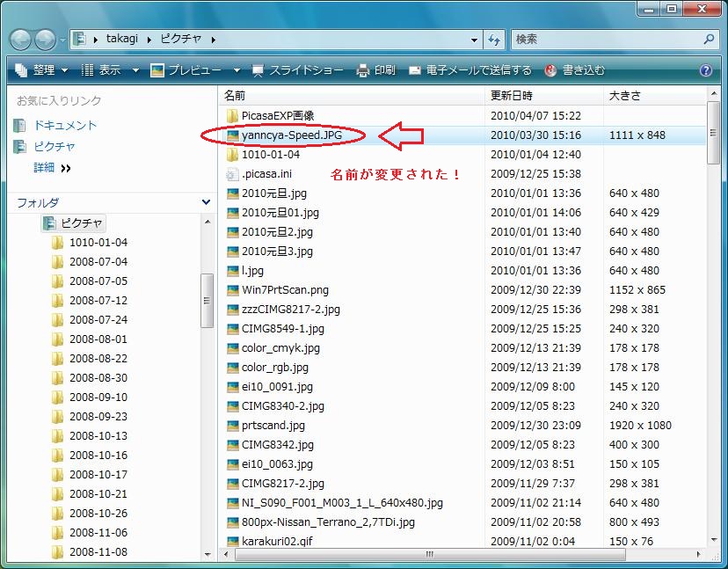This screenshot has width=728, height=569.
Task: Expand the 詳細 more links chevron
Action: click(x=66, y=168)
